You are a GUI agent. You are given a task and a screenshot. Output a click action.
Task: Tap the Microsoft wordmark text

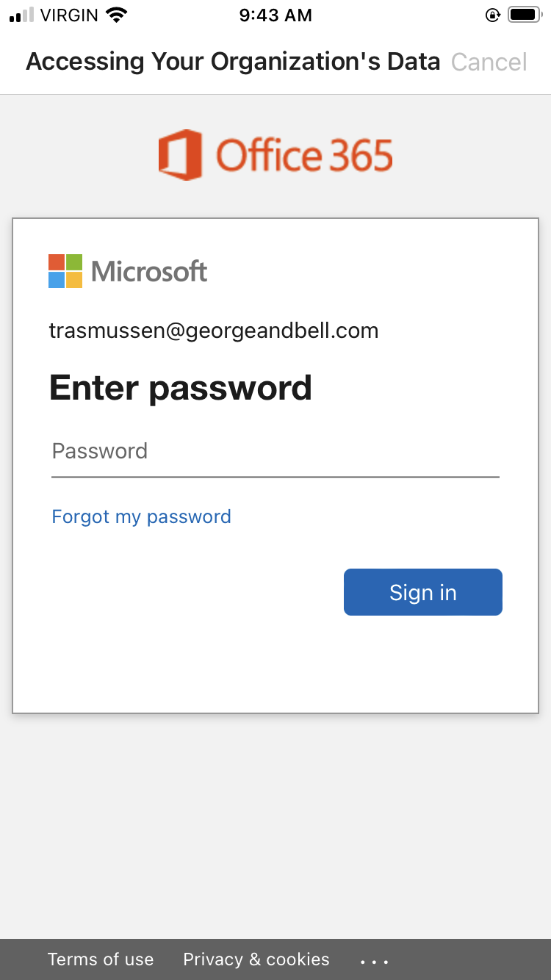click(149, 271)
